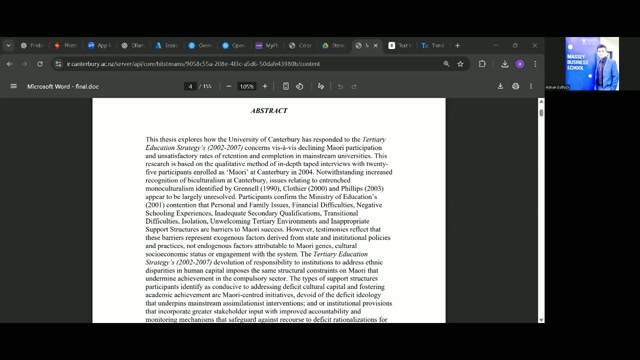Click the fit to page button
Viewport: 640px width, 360px height.
pos(286,86)
